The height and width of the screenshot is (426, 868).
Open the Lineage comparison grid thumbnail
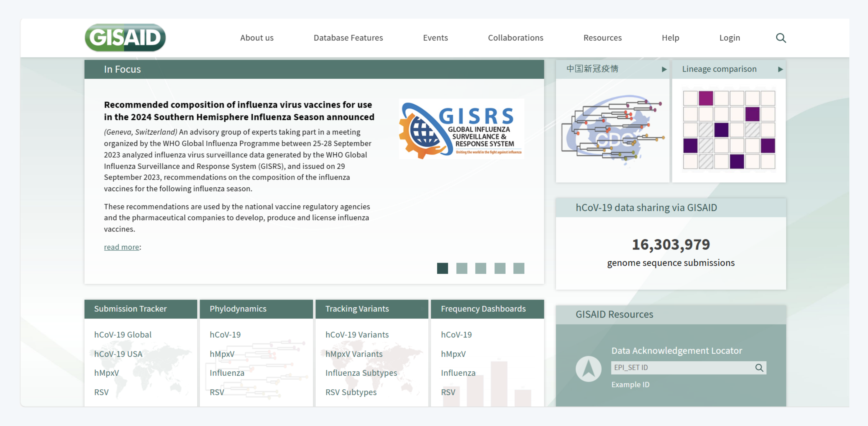click(x=728, y=130)
